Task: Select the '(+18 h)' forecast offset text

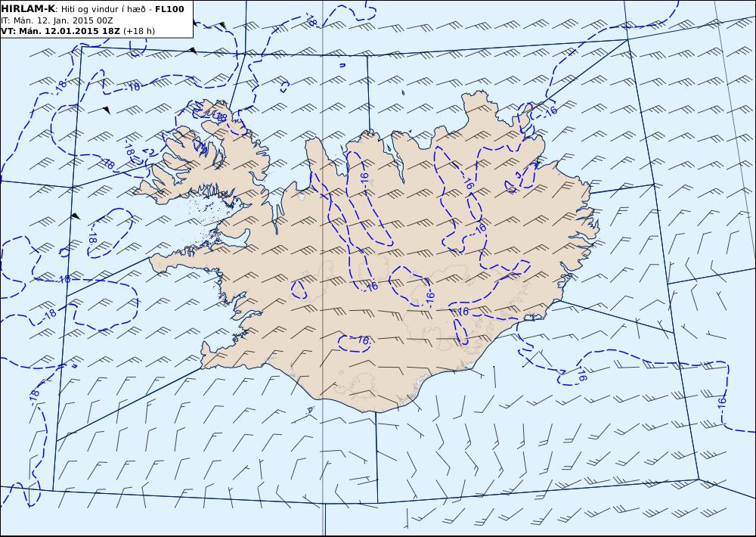Action: (x=139, y=31)
